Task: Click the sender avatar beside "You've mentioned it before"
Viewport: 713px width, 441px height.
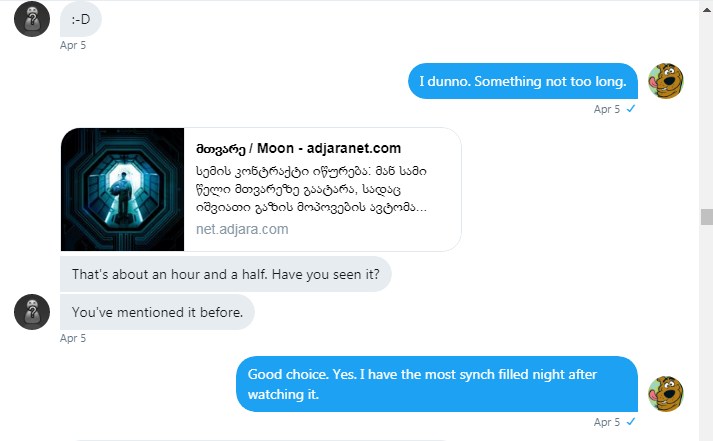Action: pos(32,312)
